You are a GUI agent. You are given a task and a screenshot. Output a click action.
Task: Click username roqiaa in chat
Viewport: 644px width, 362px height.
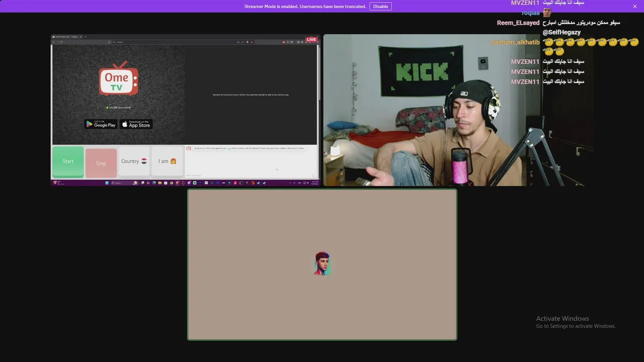pos(531,13)
